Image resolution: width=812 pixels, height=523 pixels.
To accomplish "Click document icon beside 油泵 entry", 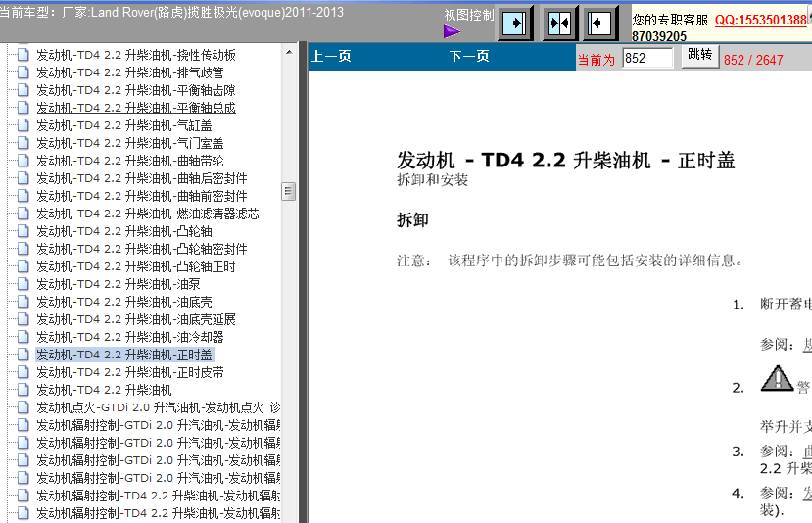I will 23,284.
